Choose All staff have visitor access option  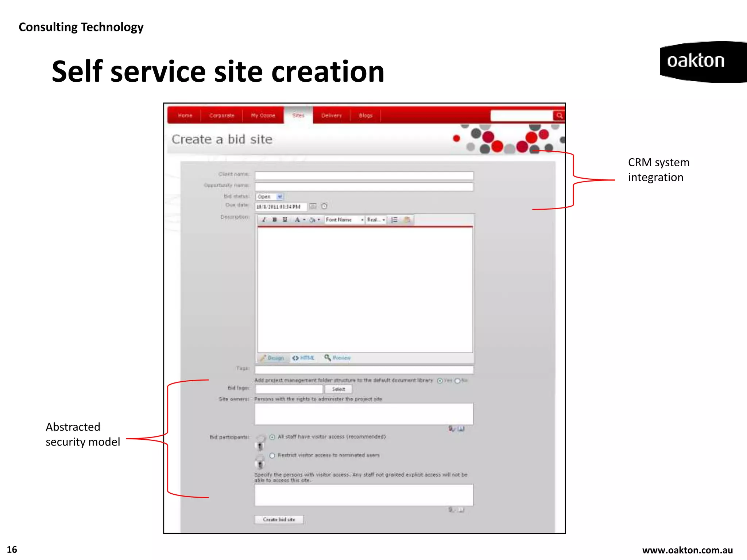click(272, 437)
